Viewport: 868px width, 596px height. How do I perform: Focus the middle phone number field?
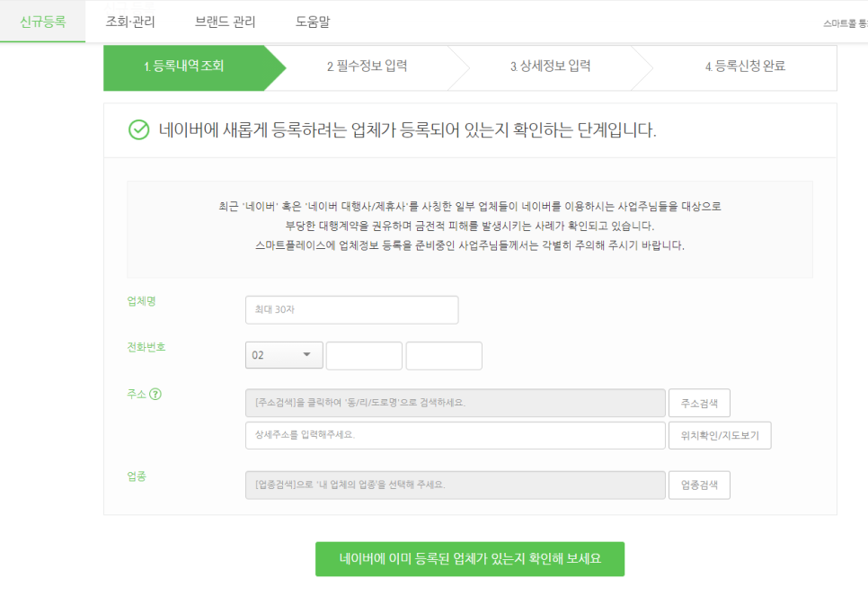tap(364, 355)
